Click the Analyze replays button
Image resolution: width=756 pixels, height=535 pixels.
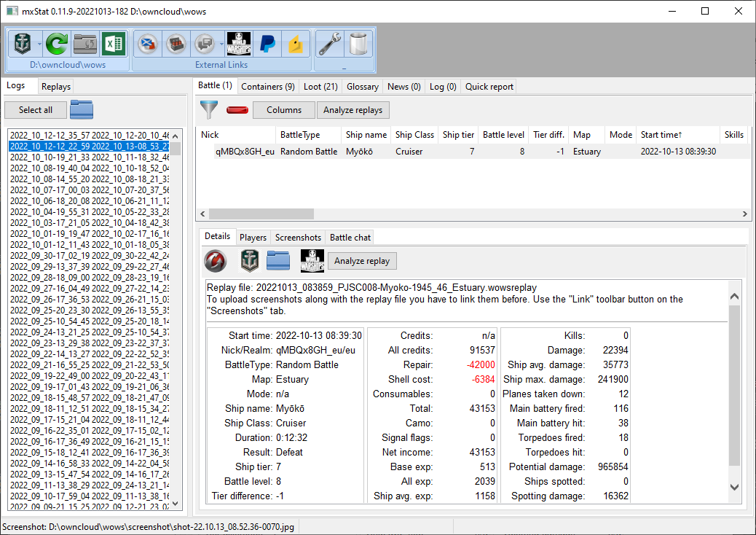[x=353, y=110]
